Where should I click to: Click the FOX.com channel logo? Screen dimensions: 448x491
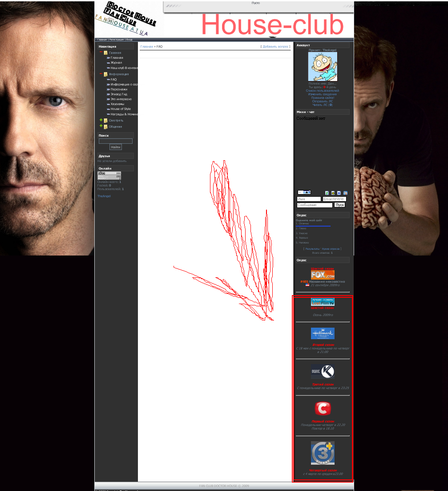click(323, 275)
